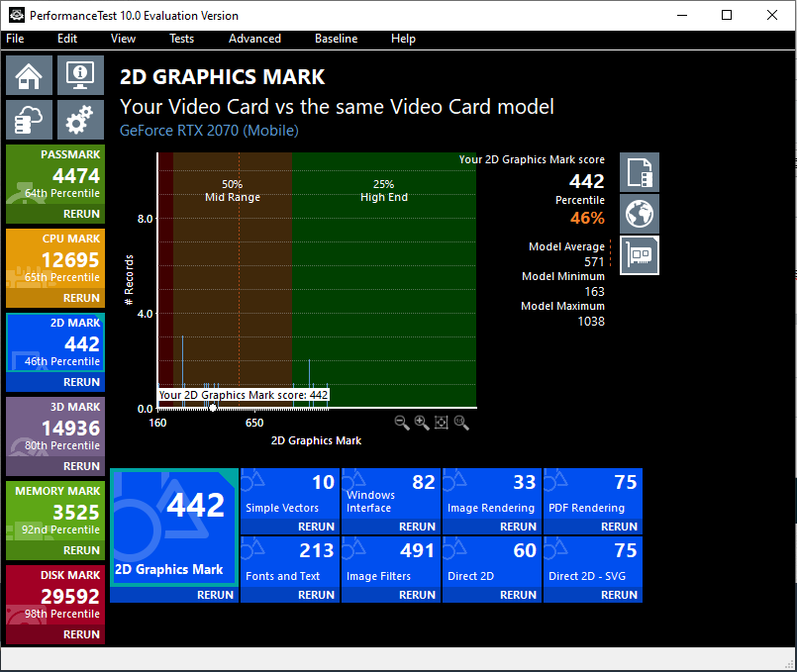The width and height of the screenshot is (797, 672).
Task: Click the Model Minimum 163 value
Action: [x=594, y=292]
